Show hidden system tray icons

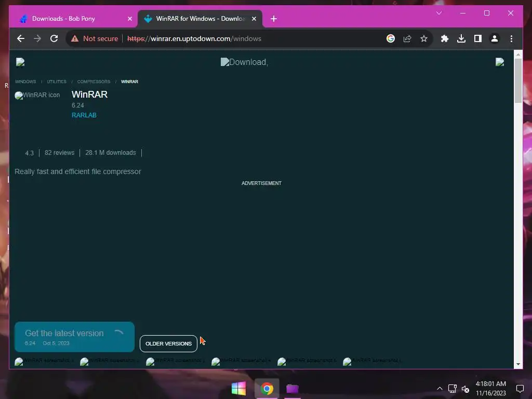(x=440, y=389)
